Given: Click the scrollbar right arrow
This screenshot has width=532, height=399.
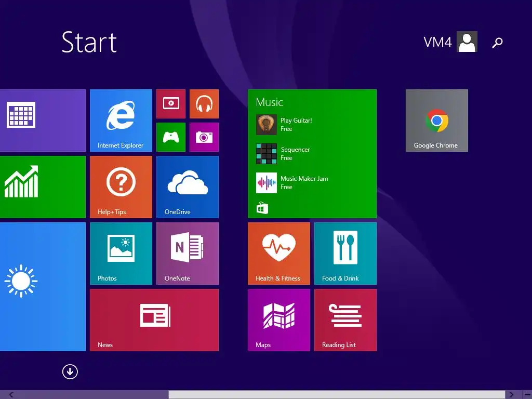Looking at the screenshot, I should (512, 395).
